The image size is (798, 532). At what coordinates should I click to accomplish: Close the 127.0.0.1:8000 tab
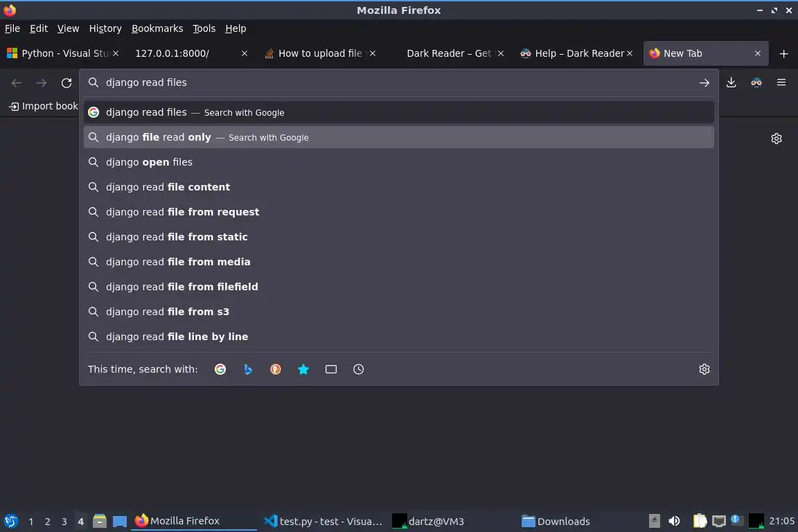[x=245, y=53]
